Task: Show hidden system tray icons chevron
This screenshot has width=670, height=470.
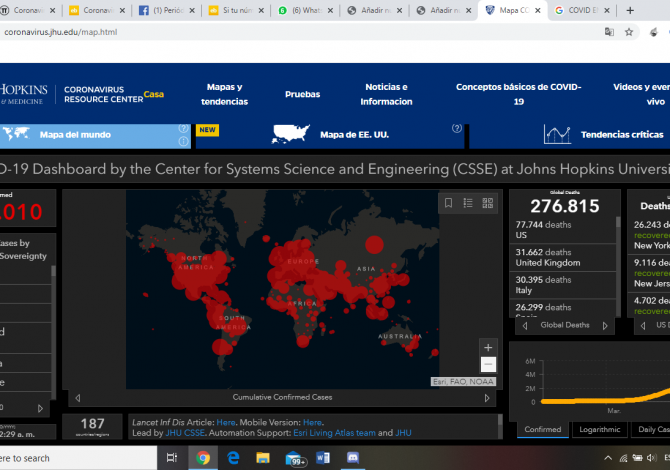Action: (x=608, y=458)
